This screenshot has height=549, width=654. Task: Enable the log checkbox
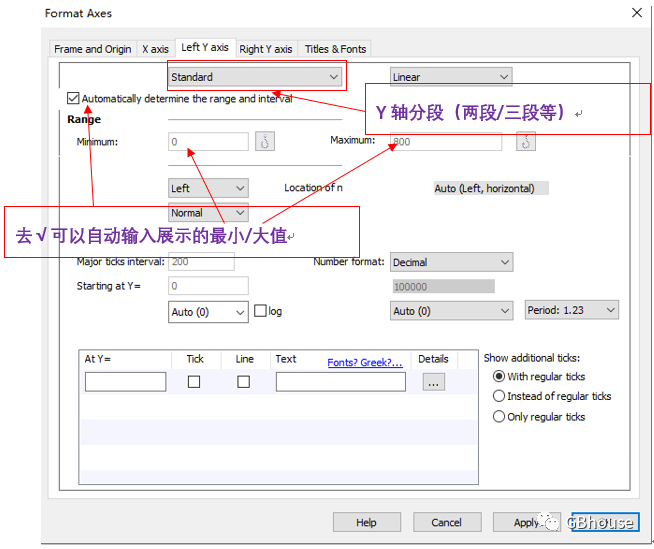260,311
